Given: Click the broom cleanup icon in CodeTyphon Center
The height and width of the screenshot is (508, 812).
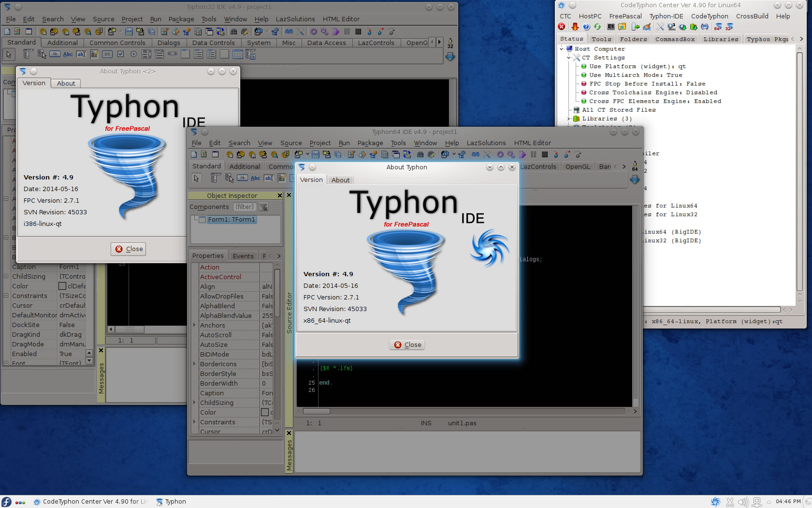Looking at the screenshot, I should coord(647,27).
